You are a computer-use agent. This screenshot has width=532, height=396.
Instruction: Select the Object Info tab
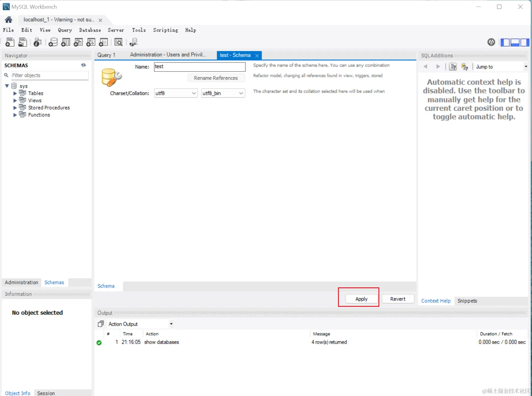[18, 393]
